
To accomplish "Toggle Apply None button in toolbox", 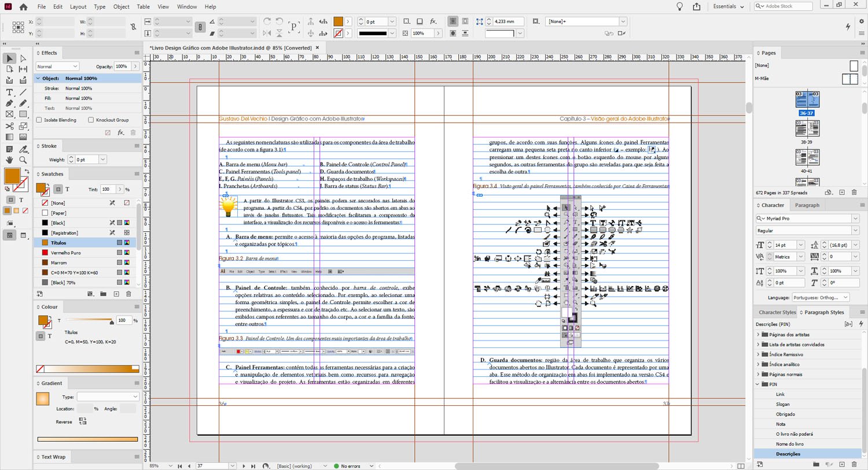I will coord(25,211).
